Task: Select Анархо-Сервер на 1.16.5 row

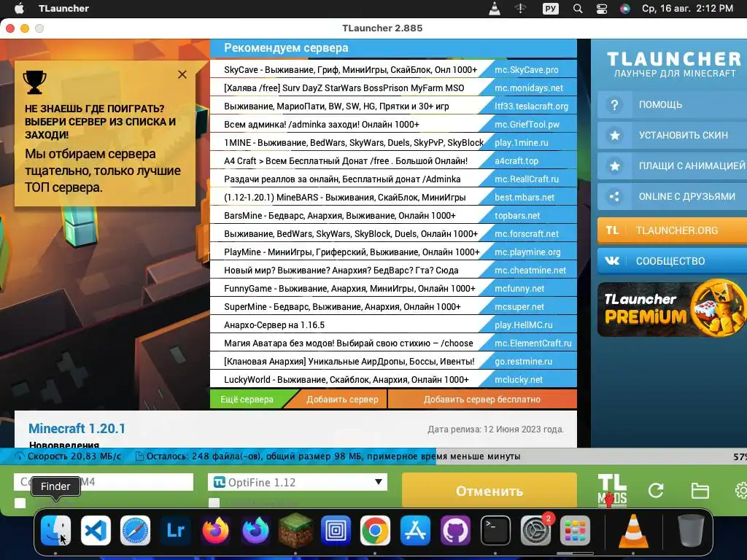Action: (x=393, y=324)
